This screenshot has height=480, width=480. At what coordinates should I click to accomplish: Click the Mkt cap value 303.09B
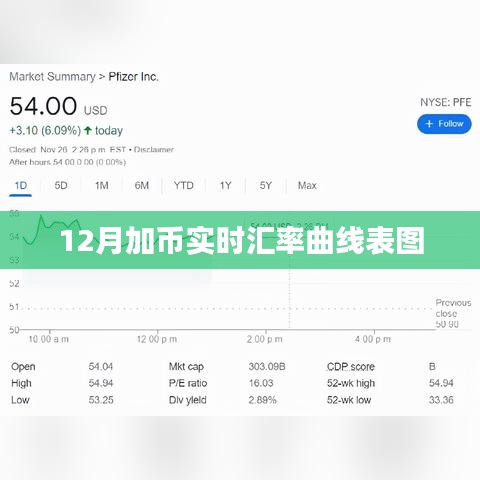tap(267, 367)
